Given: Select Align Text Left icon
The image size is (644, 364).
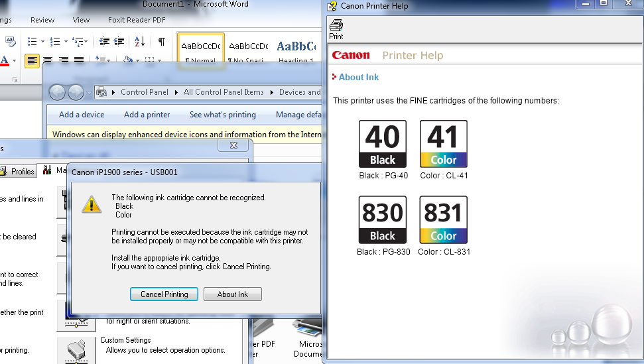Looking at the screenshot, I should 32,61.
